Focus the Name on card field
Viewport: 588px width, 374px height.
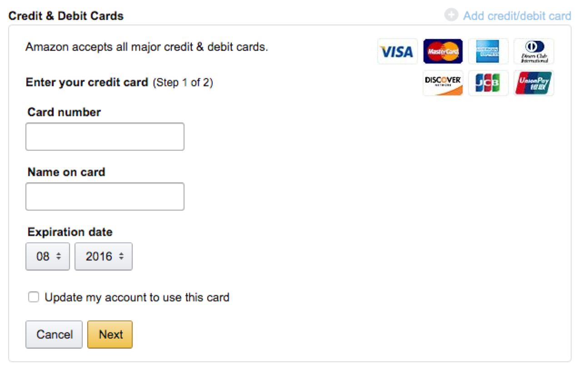pyautogui.click(x=105, y=197)
